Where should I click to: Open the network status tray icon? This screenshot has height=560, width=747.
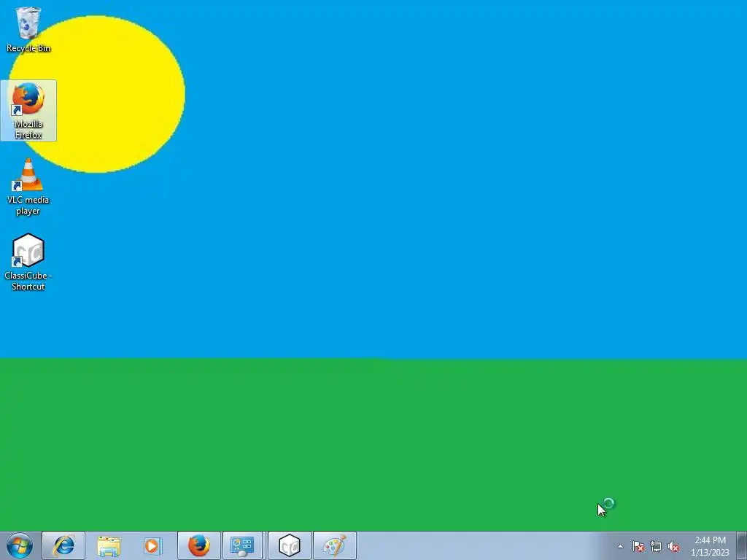[656, 546]
